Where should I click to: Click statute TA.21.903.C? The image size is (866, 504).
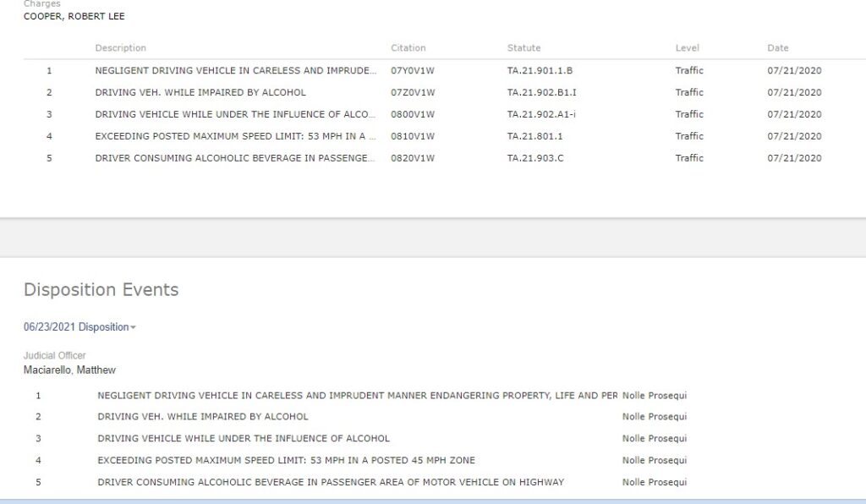(535, 158)
